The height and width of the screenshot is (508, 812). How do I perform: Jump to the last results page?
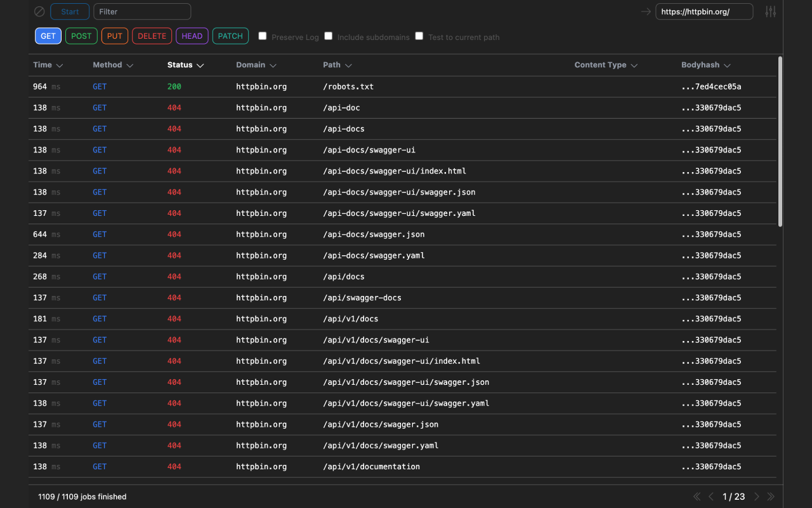tap(771, 497)
